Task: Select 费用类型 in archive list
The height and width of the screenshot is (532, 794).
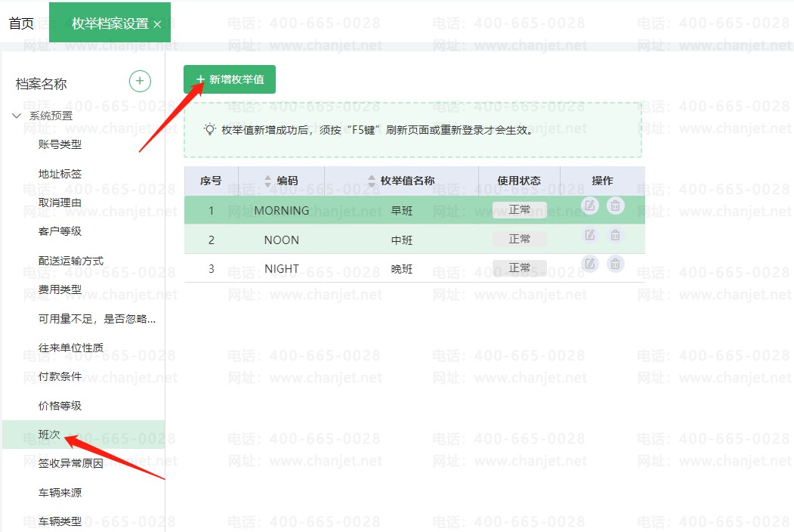Action: 60,290
